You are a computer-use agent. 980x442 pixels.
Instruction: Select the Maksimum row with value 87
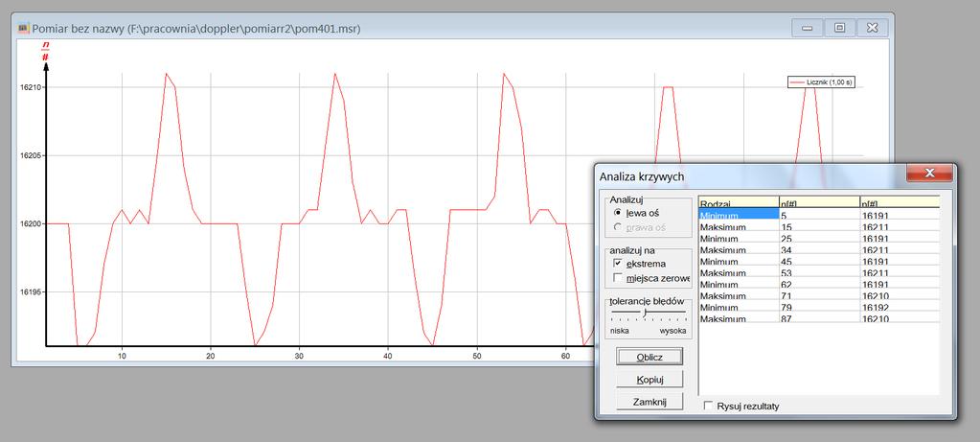pyautogui.click(x=819, y=318)
